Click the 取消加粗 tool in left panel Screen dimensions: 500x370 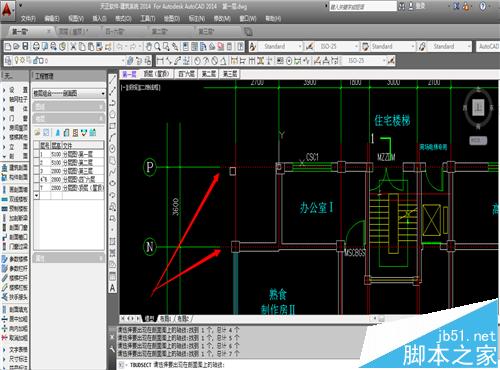(15, 338)
